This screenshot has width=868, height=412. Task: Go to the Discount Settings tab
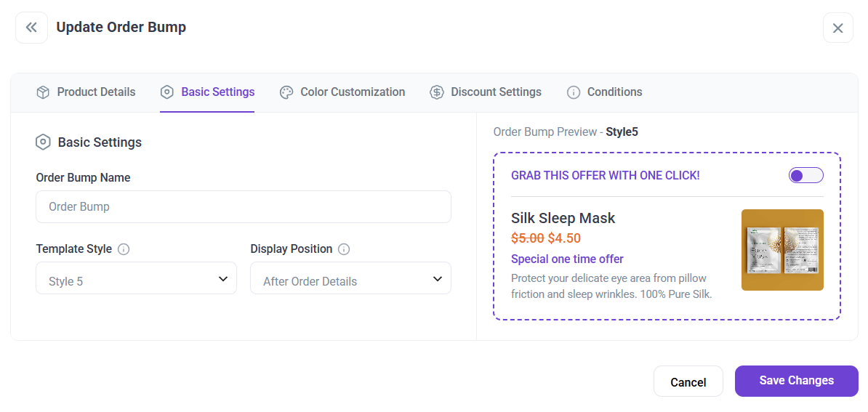coord(486,92)
